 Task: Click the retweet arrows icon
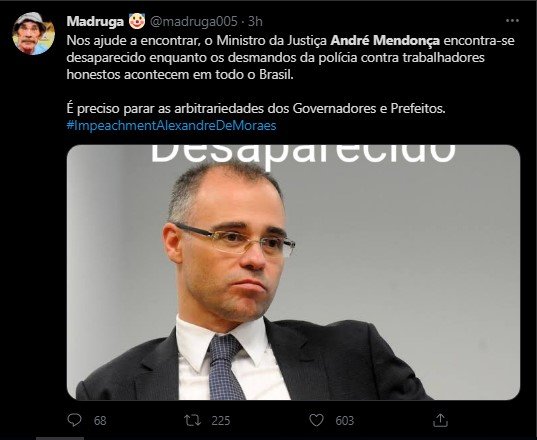tap(192, 420)
